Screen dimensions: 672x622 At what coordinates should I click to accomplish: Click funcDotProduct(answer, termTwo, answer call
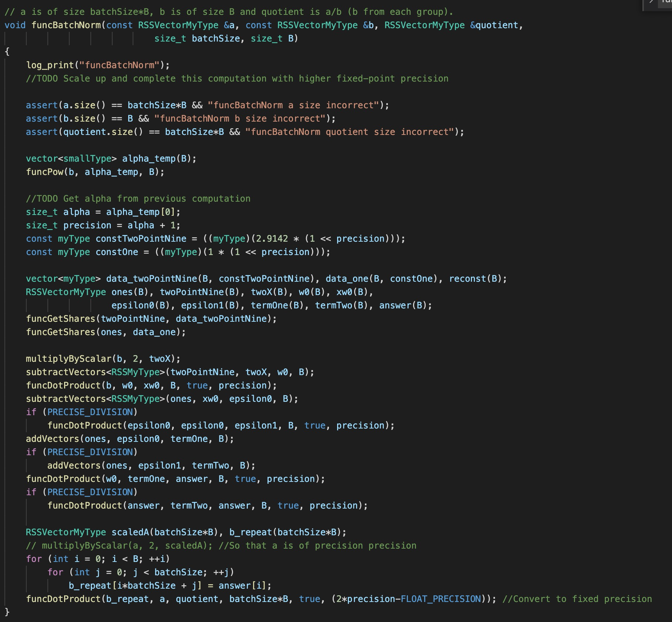207,506
